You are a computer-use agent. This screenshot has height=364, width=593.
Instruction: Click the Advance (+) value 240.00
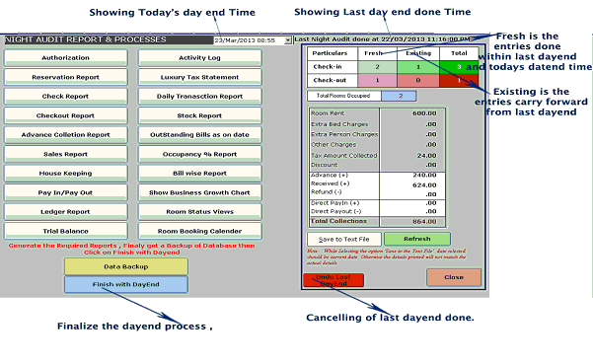pyautogui.click(x=424, y=176)
